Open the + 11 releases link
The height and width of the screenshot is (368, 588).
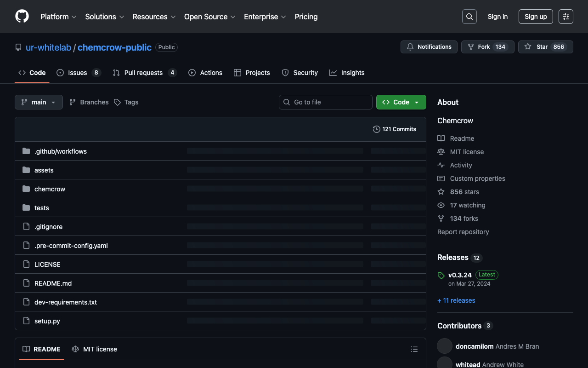(x=456, y=300)
